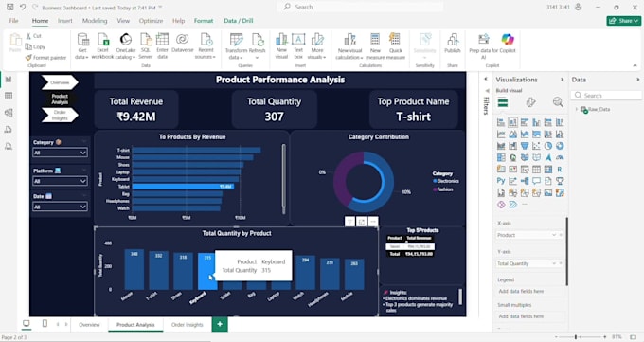This screenshot has width=644, height=342.
Task: Add a new report page
Action: pos(220,324)
